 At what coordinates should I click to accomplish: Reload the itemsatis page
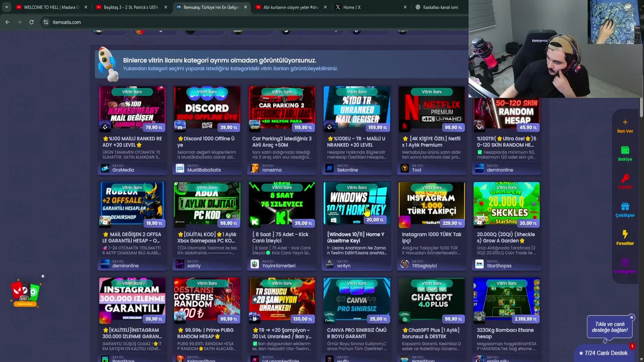[31, 22]
